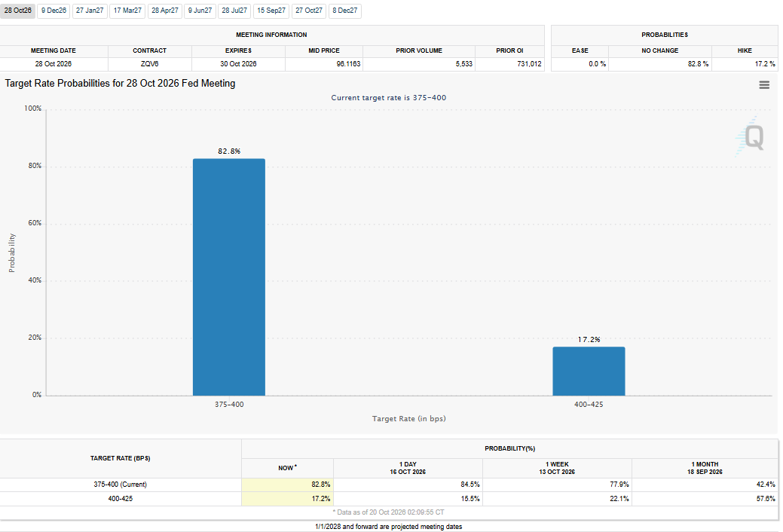Image resolution: width=783 pixels, height=532 pixels.
Task: Select the 28 Oct26 meeting tab
Action: (x=17, y=11)
